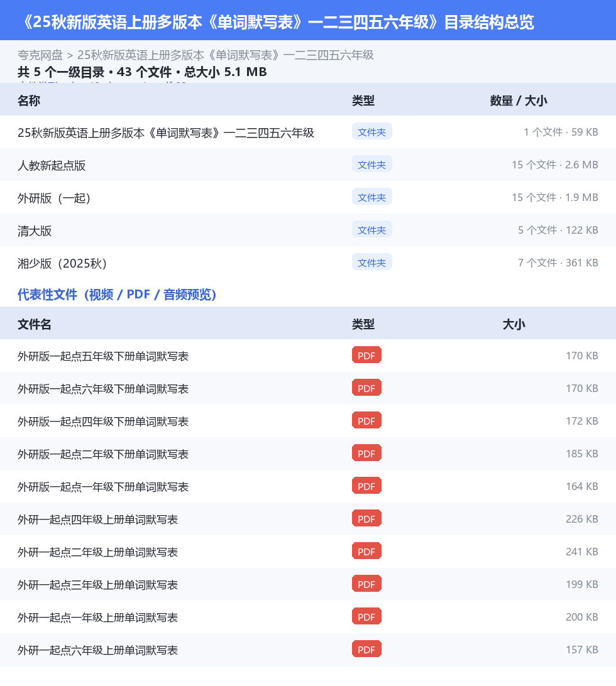The height and width of the screenshot is (686, 616).
Task: Select file 外研版一起点一年级下册单词默写表
Action: coord(308,486)
